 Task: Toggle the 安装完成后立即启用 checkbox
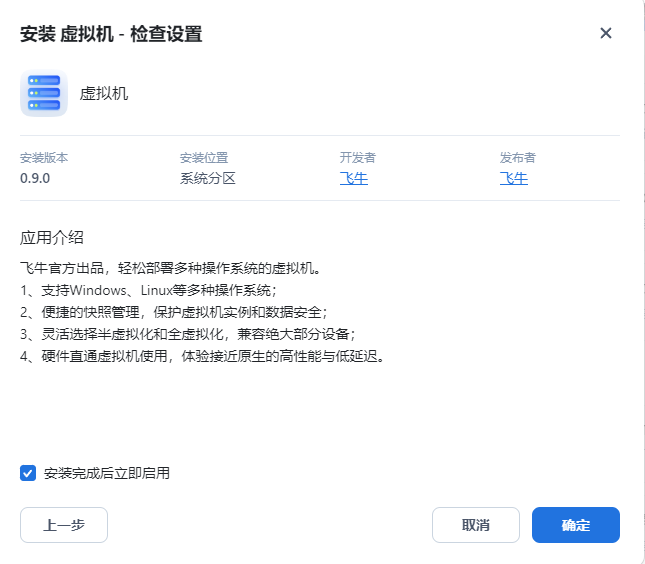[x=28, y=473]
